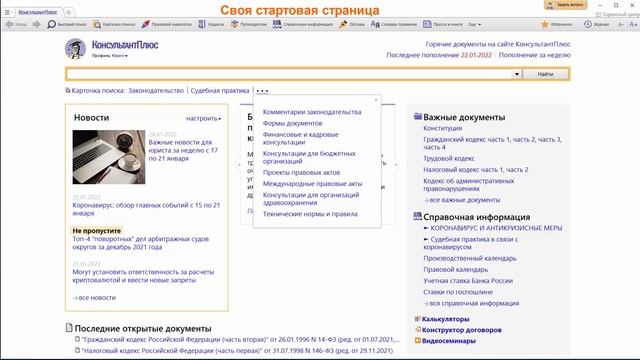
Task: Select Международные правовые акты entry
Action: [x=312, y=184]
